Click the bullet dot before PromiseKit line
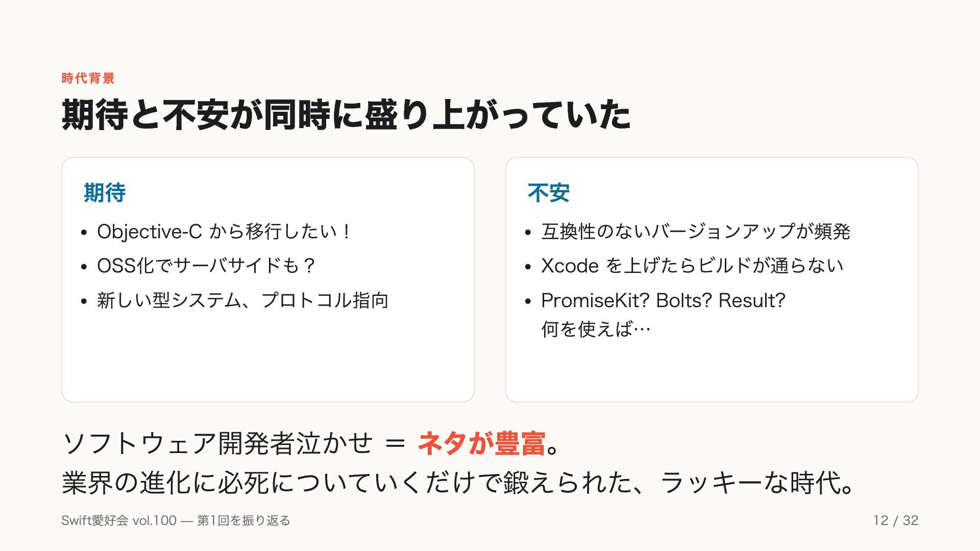The height and width of the screenshot is (551, 980). tap(528, 302)
